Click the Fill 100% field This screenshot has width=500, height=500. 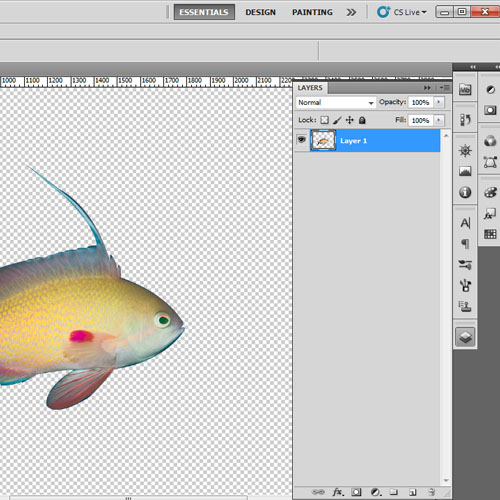420,120
